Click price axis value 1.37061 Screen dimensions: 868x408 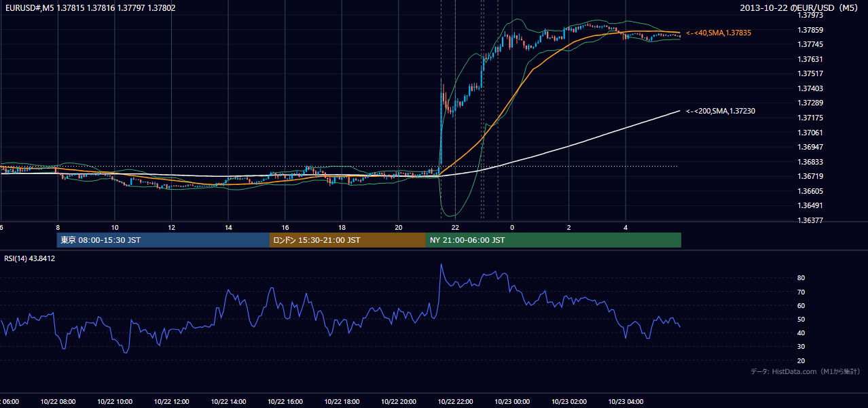810,133
